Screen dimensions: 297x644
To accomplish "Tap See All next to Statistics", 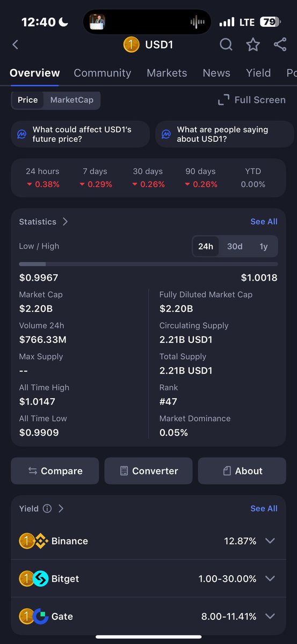I will [264, 222].
